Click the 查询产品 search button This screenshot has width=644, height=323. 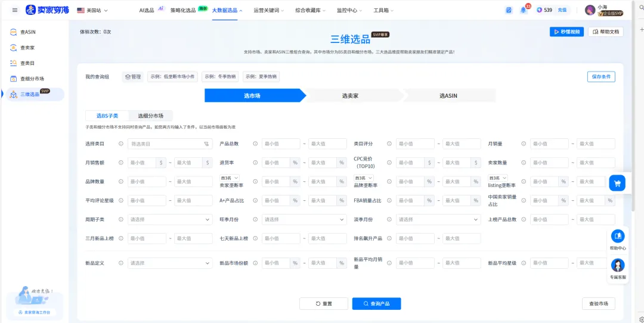377,304
